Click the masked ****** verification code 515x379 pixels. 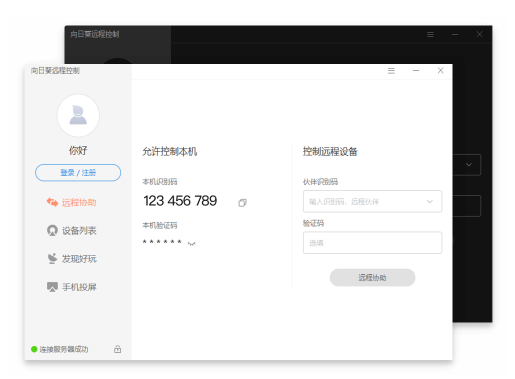(x=162, y=242)
